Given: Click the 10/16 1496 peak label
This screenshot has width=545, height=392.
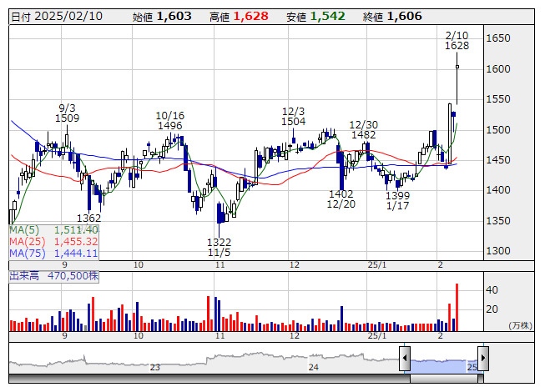Looking at the screenshot, I should (170, 120).
